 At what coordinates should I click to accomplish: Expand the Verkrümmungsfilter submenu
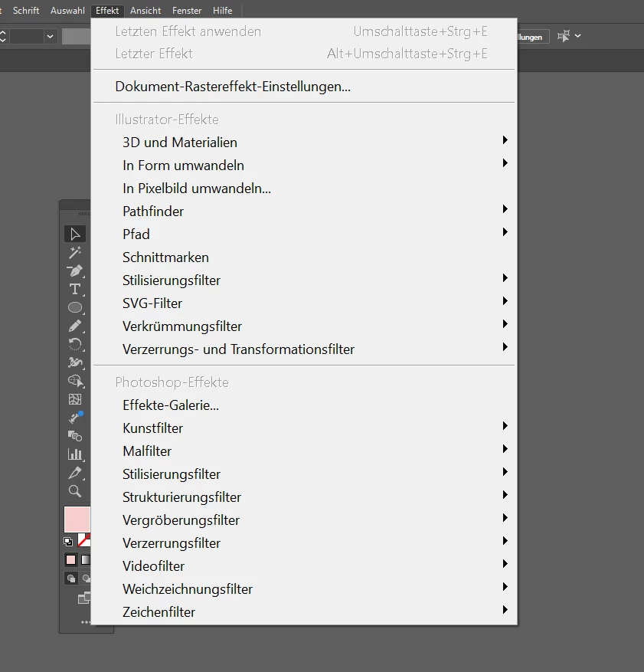pyautogui.click(x=304, y=326)
